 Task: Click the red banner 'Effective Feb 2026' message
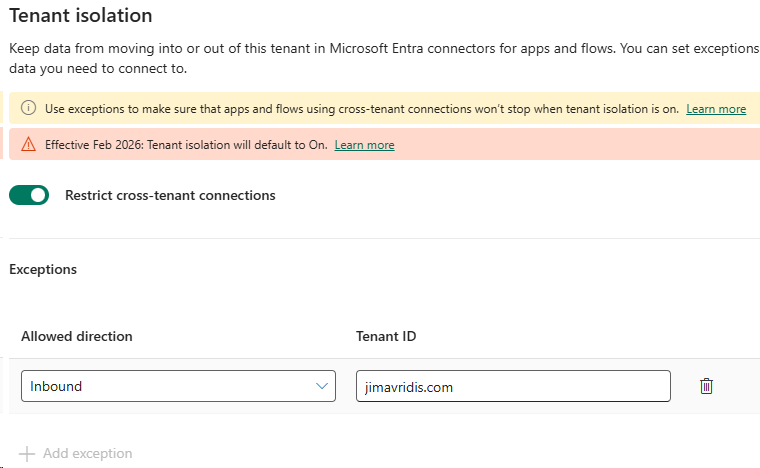(186, 145)
